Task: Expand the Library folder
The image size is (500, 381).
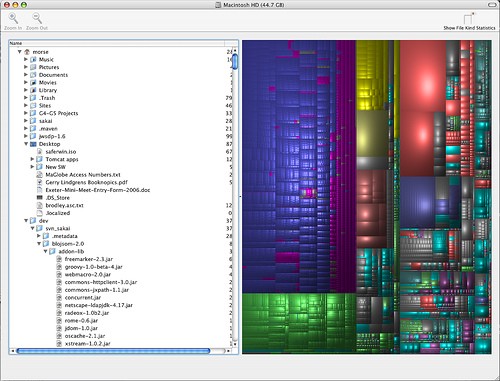Action: click(x=26, y=90)
